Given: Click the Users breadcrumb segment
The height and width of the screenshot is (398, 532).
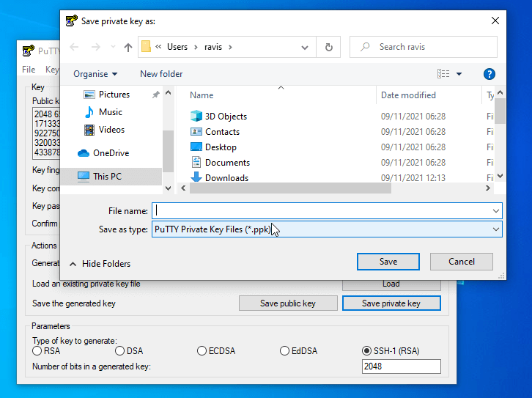Looking at the screenshot, I should click(177, 47).
